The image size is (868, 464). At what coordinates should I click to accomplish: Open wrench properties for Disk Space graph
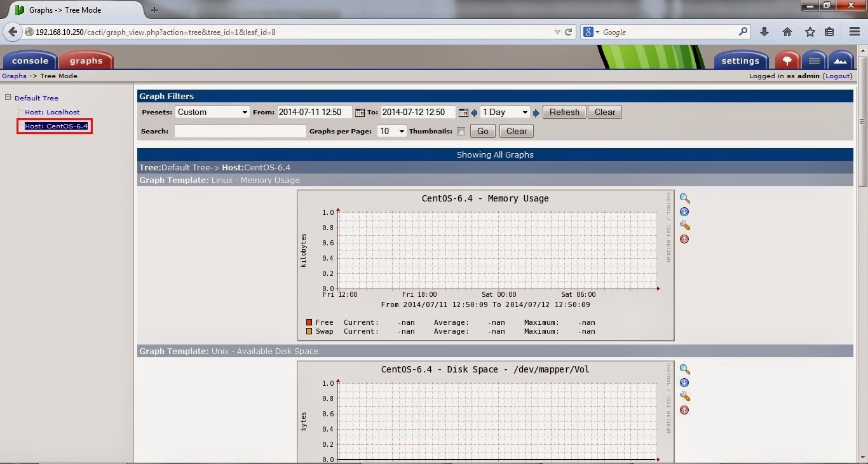684,397
